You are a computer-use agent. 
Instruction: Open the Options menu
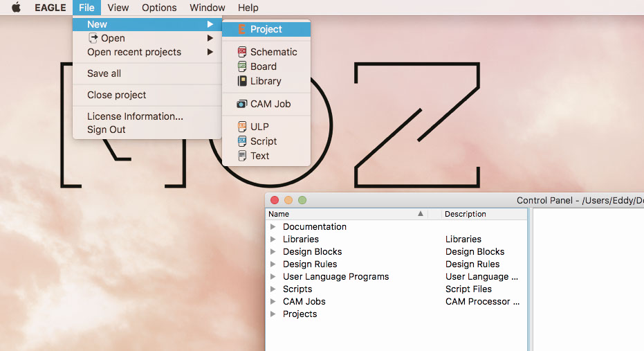coord(159,8)
